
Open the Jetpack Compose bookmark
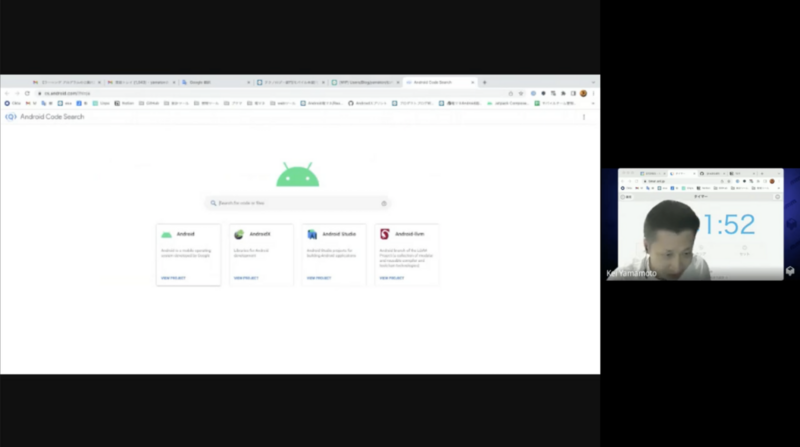click(x=508, y=103)
